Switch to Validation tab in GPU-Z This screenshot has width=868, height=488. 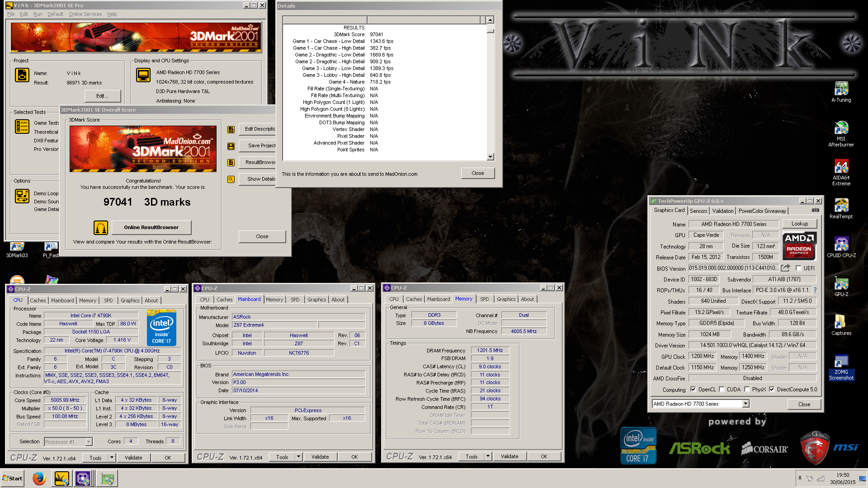(723, 211)
